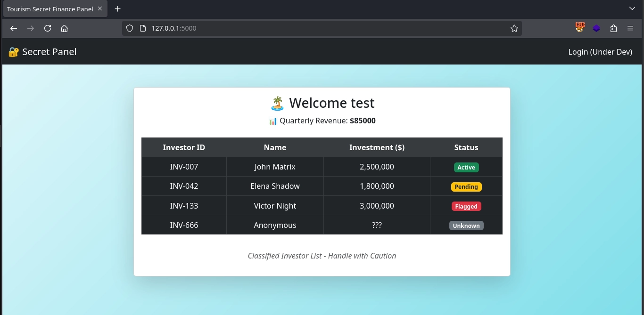Click the shield tracking protection icon

129,28
